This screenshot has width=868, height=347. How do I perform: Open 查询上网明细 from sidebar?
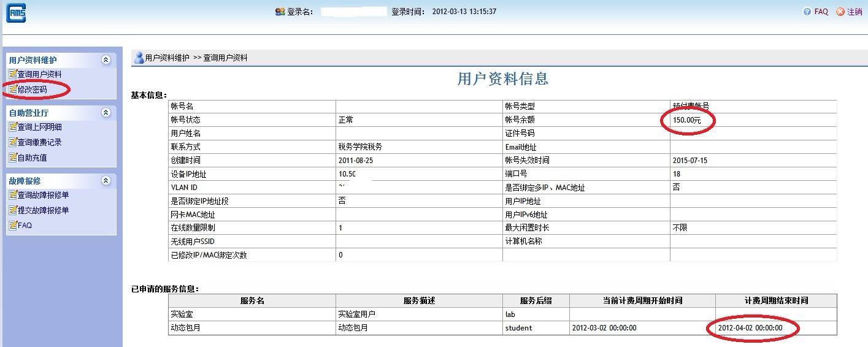click(x=40, y=127)
